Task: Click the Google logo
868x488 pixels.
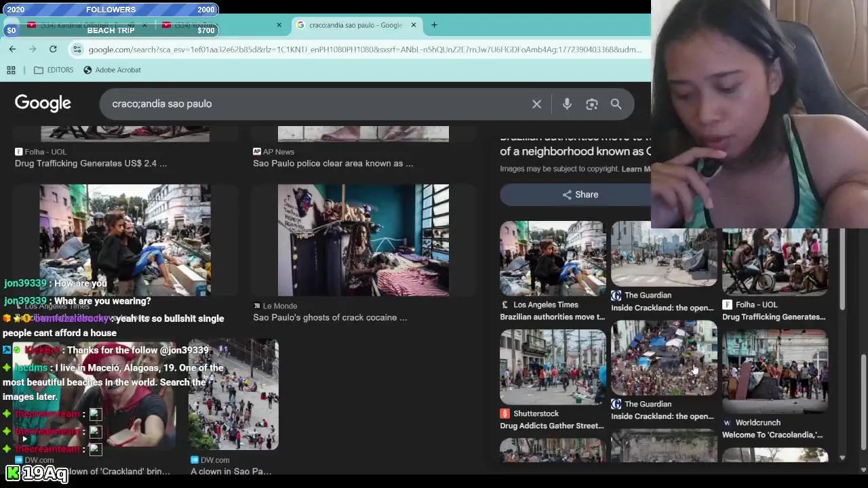Action: 43,103
